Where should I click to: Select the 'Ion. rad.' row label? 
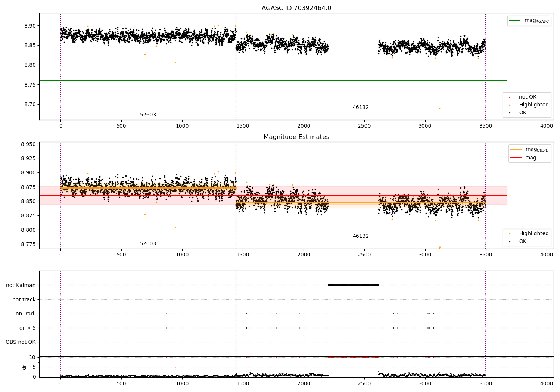(25, 314)
